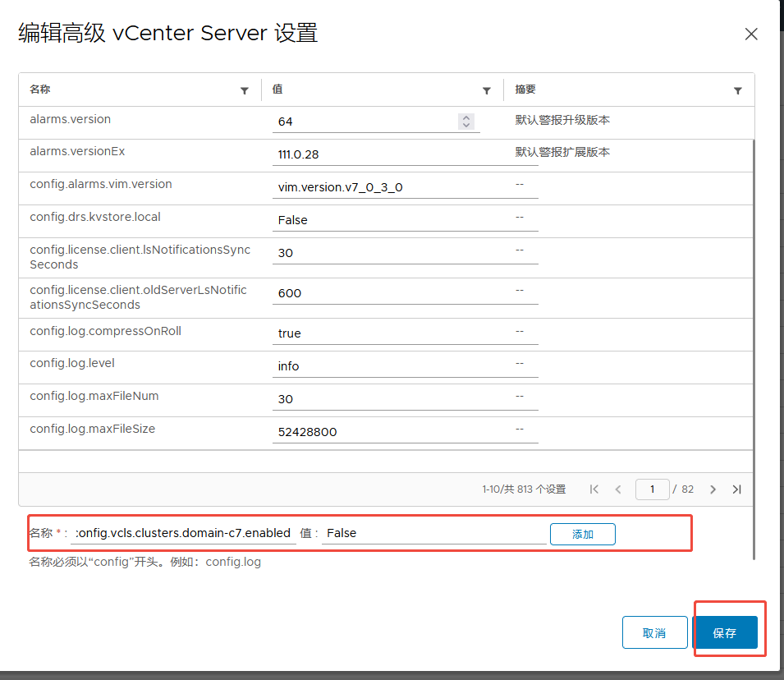784x680 pixels.
Task: Click the 名称 column header
Action: 40,89
